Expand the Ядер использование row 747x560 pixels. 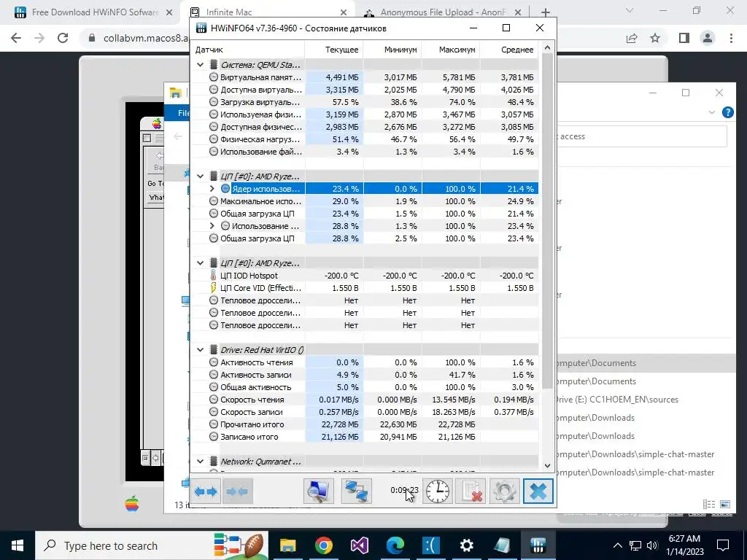212,189
